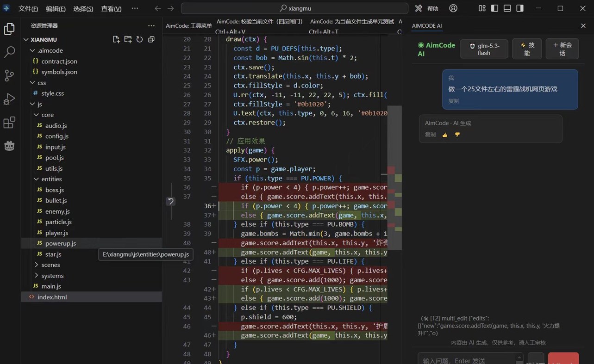This screenshot has height=364, width=594.
Task: Open the 查看(V) menu
Action: pyautogui.click(x=111, y=9)
